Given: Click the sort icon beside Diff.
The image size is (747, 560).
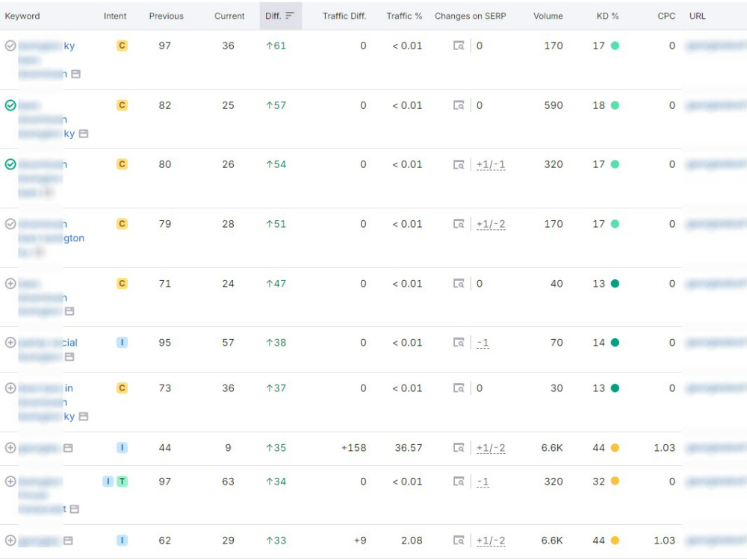Looking at the screenshot, I should 290,16.
